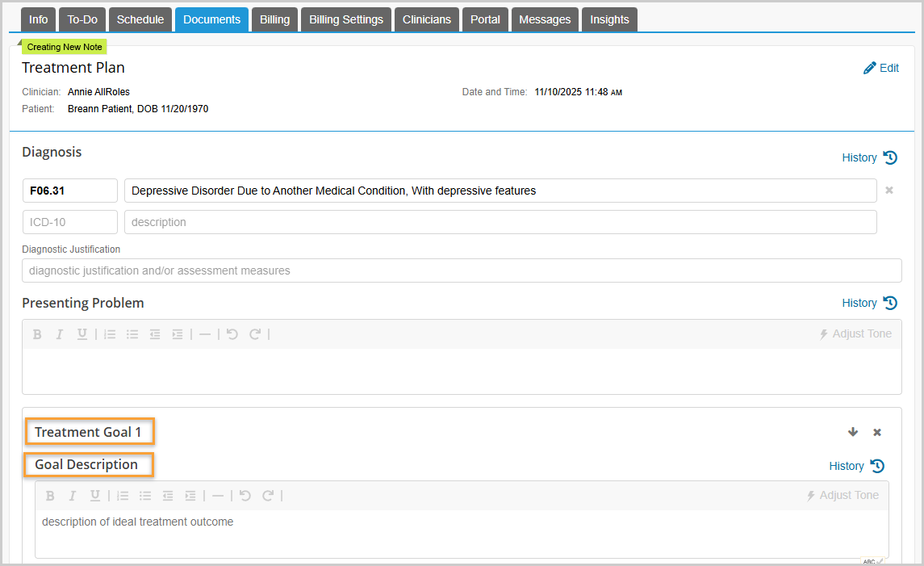Open the Billing Settings tab

click(346, 19)
